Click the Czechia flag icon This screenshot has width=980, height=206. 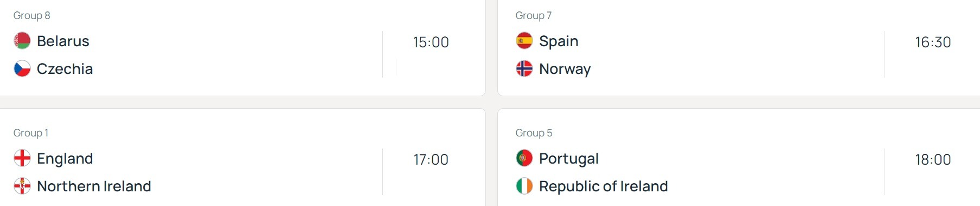click(x=22, y=68)
